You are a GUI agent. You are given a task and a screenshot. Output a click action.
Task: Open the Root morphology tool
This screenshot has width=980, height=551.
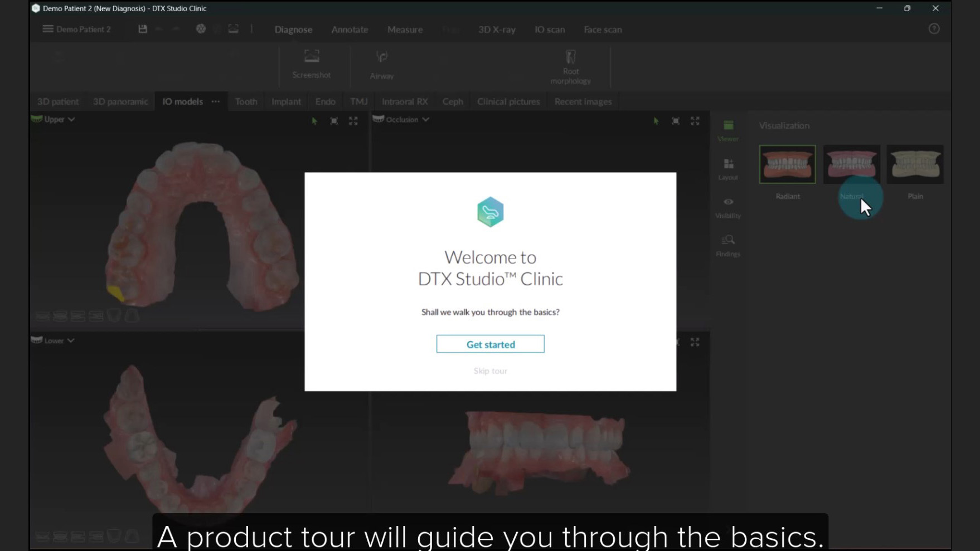[x=570, y=67]
